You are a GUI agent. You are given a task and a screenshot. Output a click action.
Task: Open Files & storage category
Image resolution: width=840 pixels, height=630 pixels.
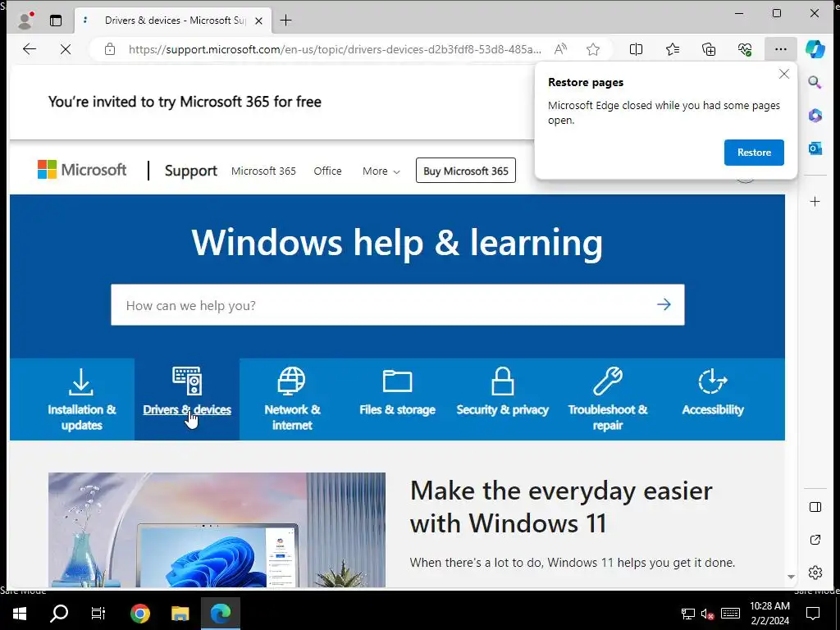398,399
